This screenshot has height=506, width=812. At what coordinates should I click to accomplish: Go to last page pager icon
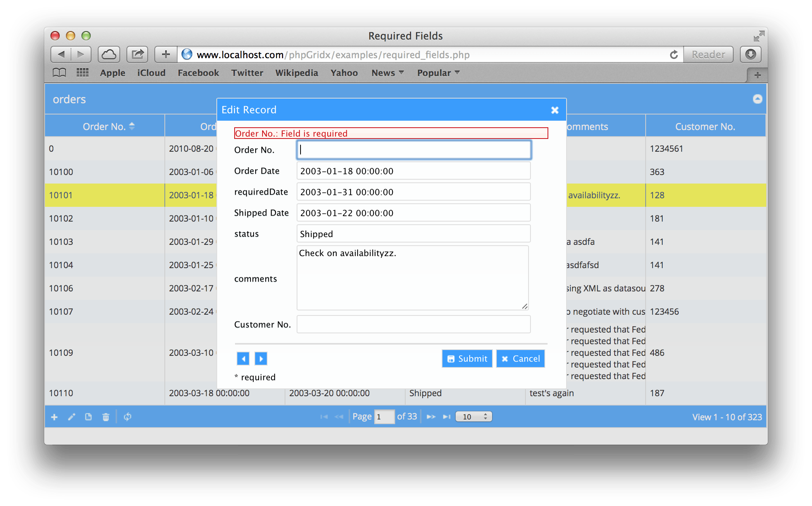click(447, 417)
